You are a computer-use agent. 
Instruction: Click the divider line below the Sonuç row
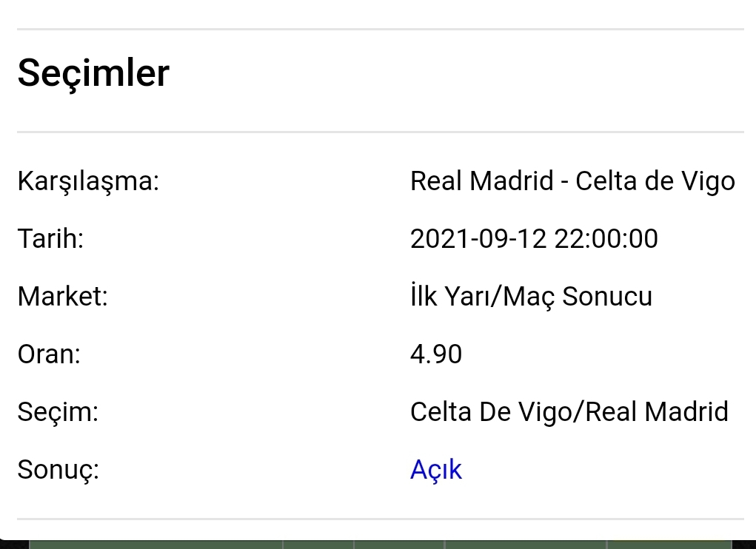click(x=381, y=519)
